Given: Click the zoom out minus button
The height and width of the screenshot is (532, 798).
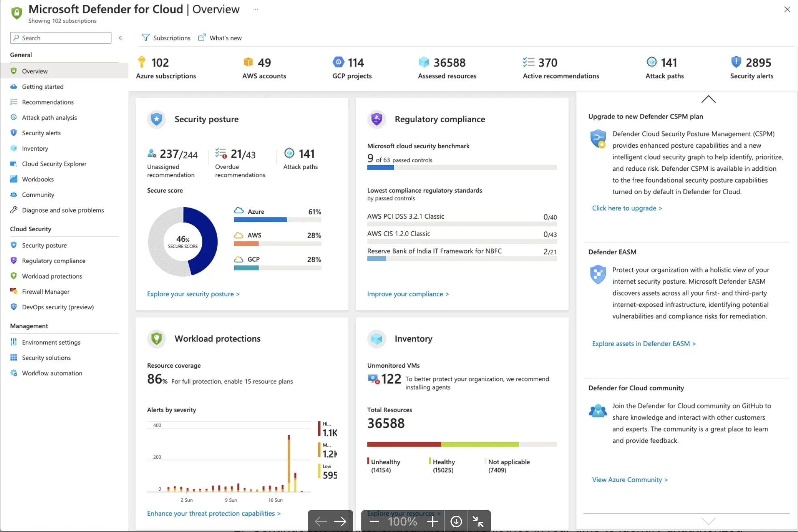Looking at the screenshot, I should pos(374,521).
